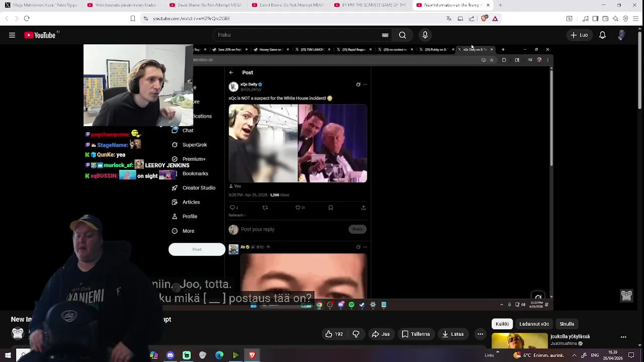The height and width of the screenshot is (362, 644).
Task: Like the video with 192 likes
Action: [x=335, y=334]
